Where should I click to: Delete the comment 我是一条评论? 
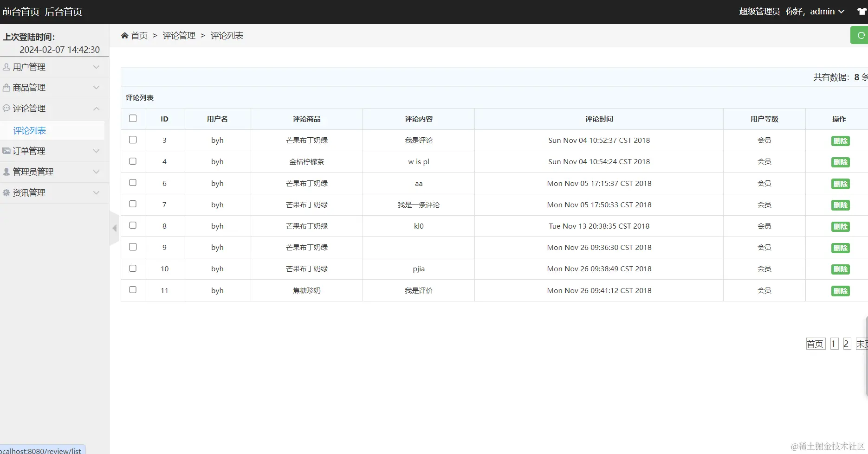(840, 205)
